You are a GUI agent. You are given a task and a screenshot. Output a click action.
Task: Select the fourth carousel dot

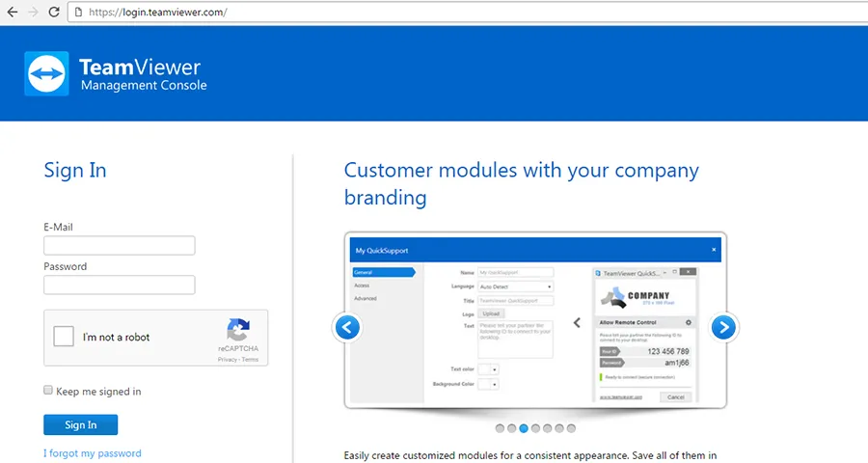point(535,428)
